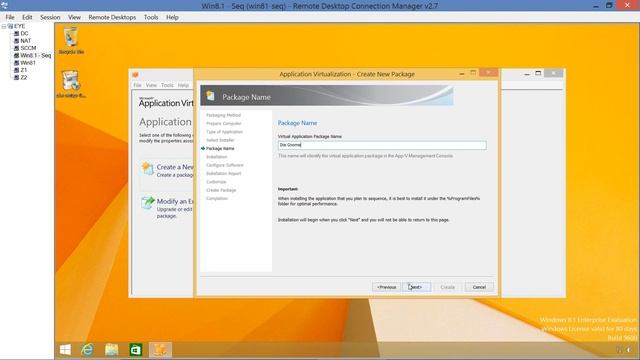This screenshot has height=360, width=640.
Task: Open the Sequencer window Help menu
Action: point(183,85)
